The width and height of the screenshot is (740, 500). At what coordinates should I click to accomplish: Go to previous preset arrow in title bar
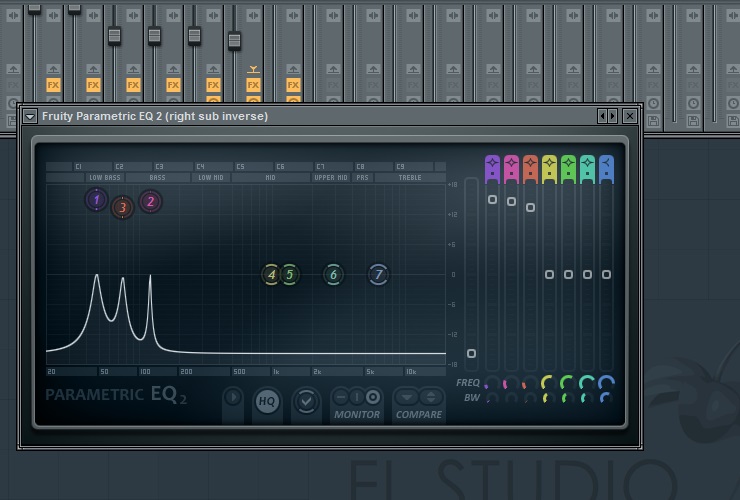602,116
